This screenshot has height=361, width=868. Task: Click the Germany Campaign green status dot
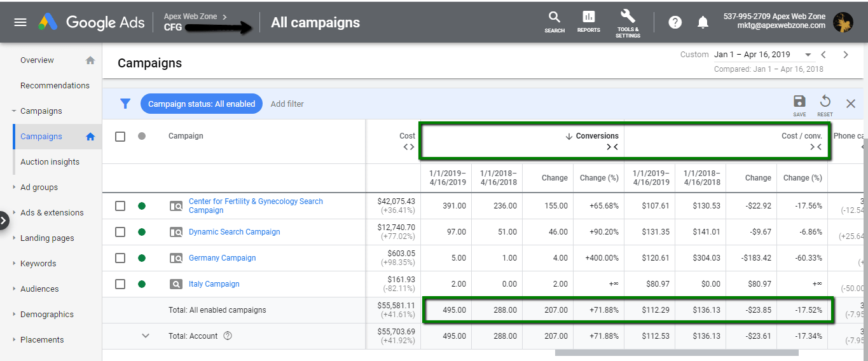coord(142,258)
